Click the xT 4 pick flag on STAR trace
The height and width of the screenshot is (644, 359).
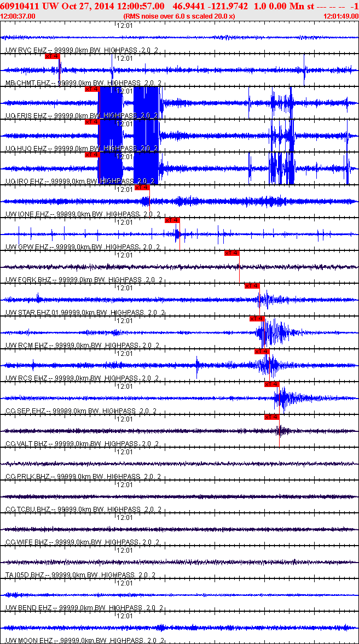pyautogui.click(x=252, y=286)
